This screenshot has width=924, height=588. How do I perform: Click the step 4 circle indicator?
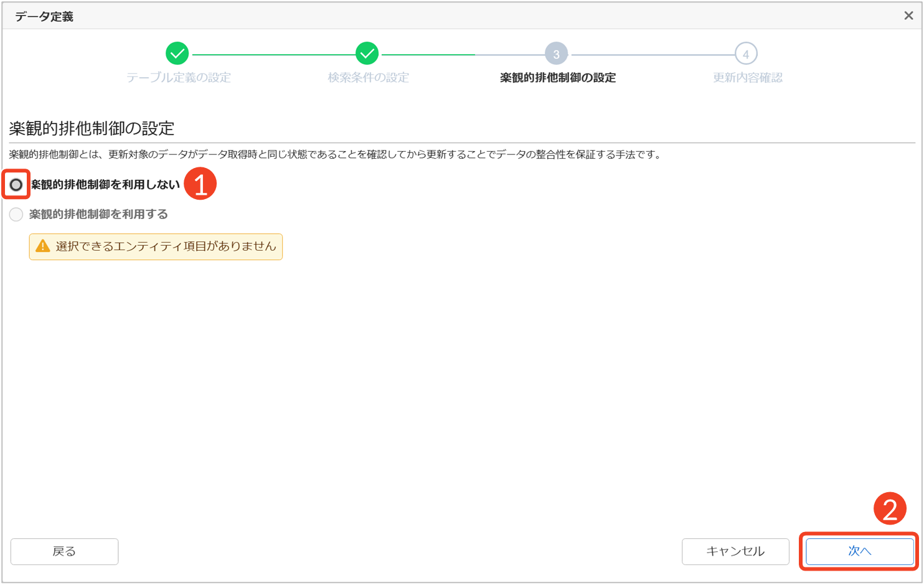click(x=745, y=54)
